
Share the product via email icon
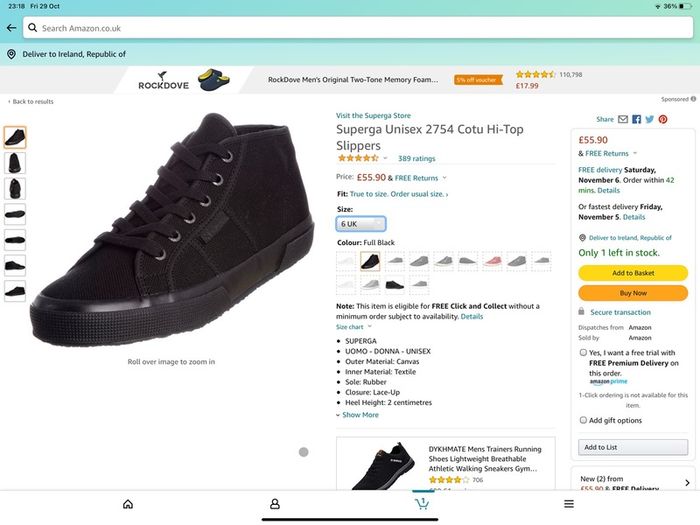(x=623, y=119)
